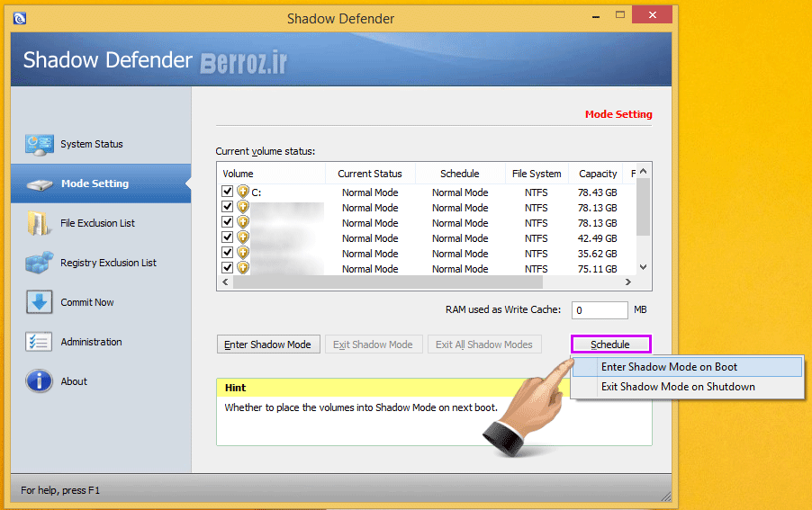Click the Shadow Defender title bar app icon
This screenshot has width=812, height=510.
point(20,19)
